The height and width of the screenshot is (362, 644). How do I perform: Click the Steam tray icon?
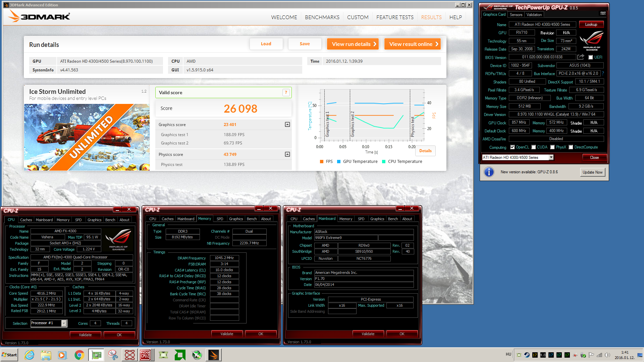pyautogui.click(x=527, y=355)
